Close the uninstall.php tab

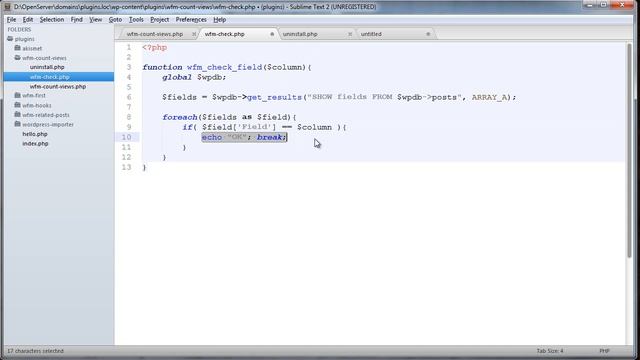pos(350,34)
